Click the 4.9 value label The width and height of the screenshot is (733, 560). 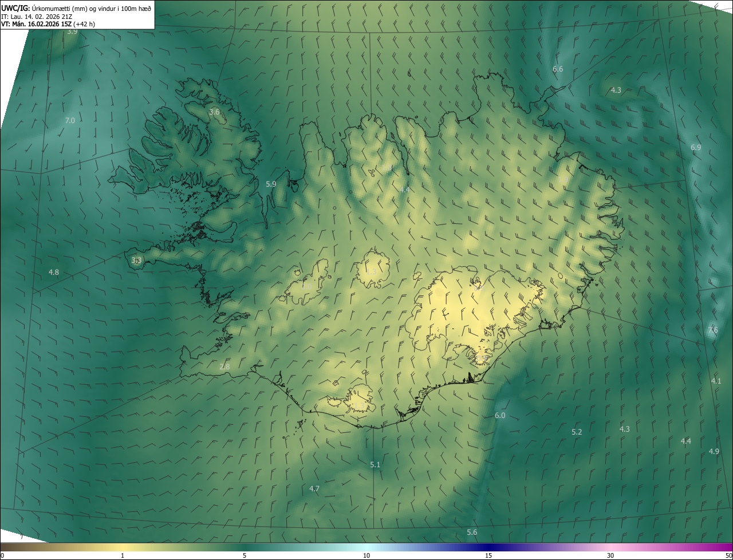(x=714, y=451)
